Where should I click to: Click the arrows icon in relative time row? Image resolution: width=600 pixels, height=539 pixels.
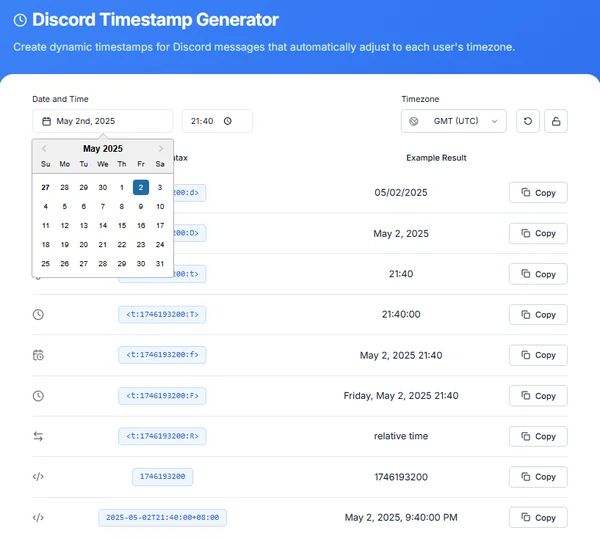pyautogui.click(x=38, y=436)
